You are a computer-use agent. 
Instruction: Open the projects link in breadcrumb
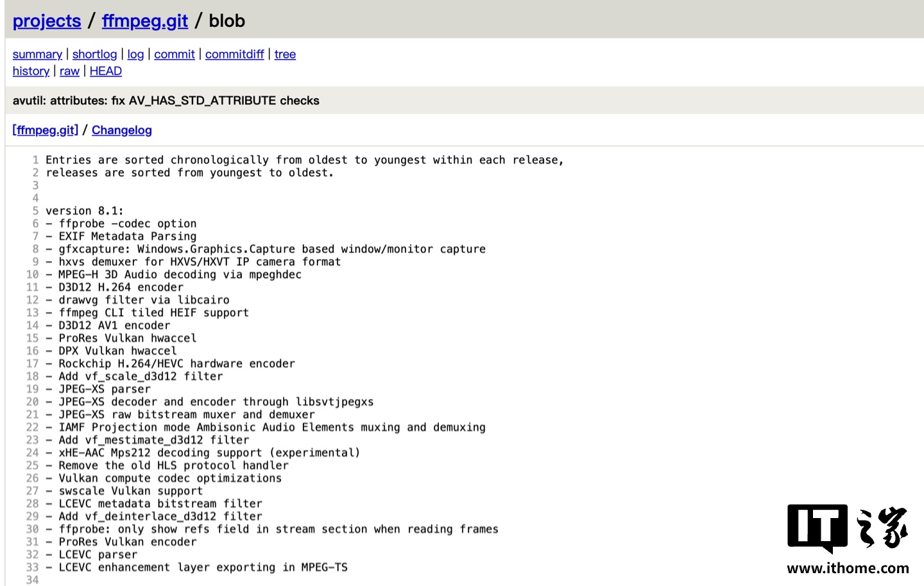point(46,21)
